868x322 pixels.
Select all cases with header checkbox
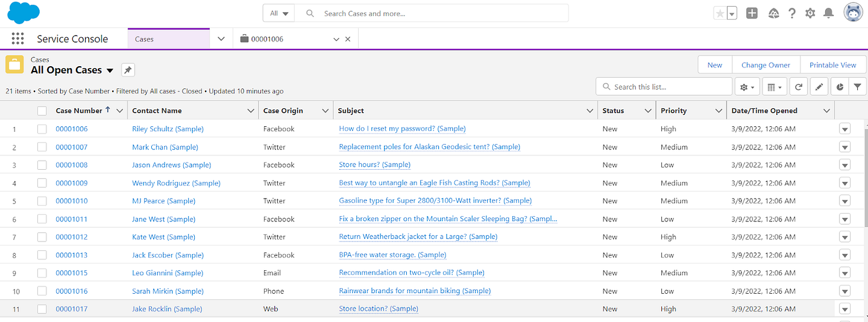pos(42,111)
